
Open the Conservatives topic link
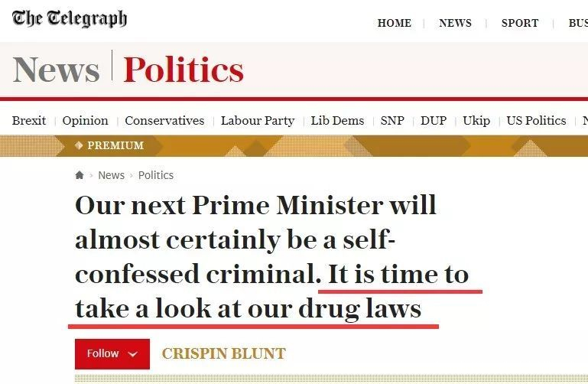tap(164, 121)
